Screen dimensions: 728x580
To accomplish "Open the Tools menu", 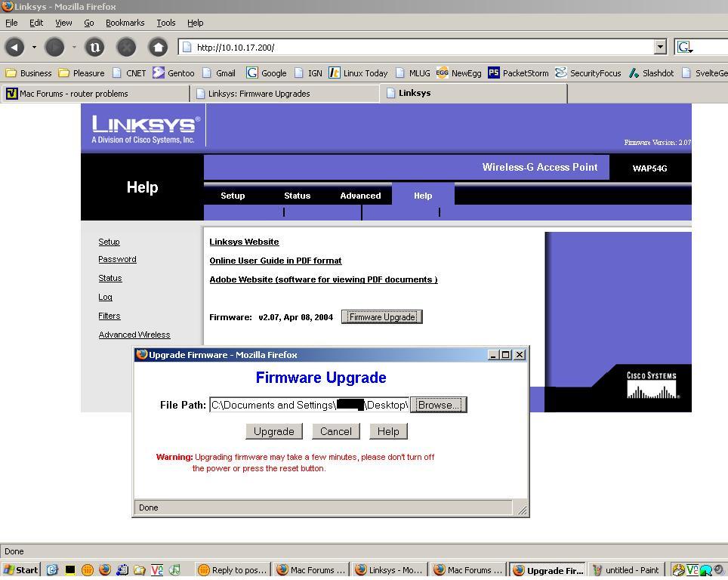I will pyautogui.click(x=165, y=23).
